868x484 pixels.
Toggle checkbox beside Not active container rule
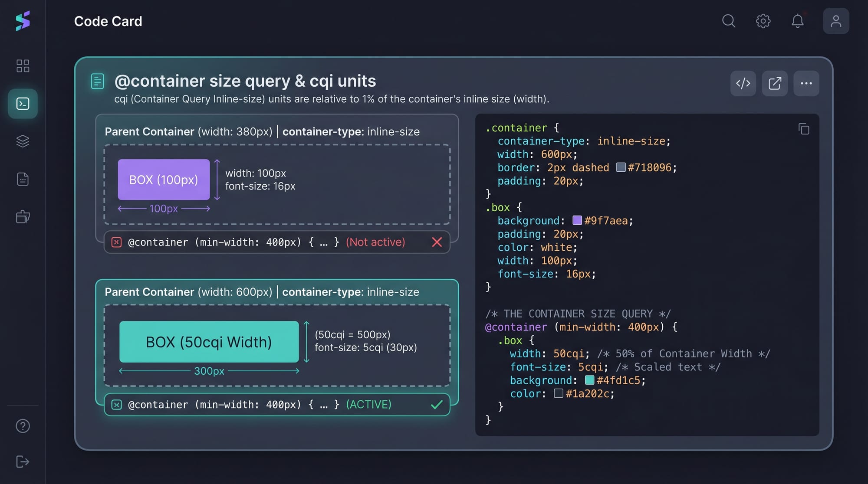pyautogui.click(x=116, y=242)
